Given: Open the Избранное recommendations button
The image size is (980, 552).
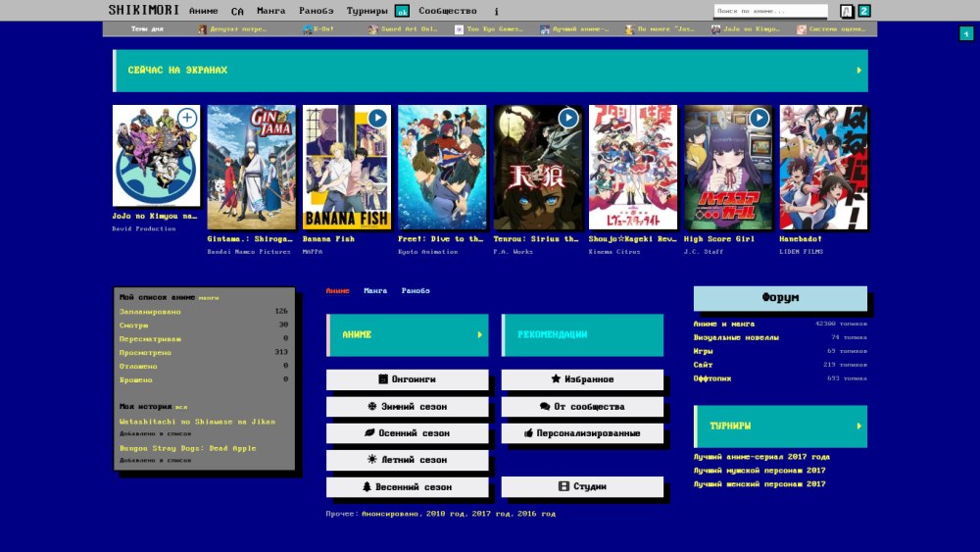Looking at the screenshot, I should click(x=582, y=378).
